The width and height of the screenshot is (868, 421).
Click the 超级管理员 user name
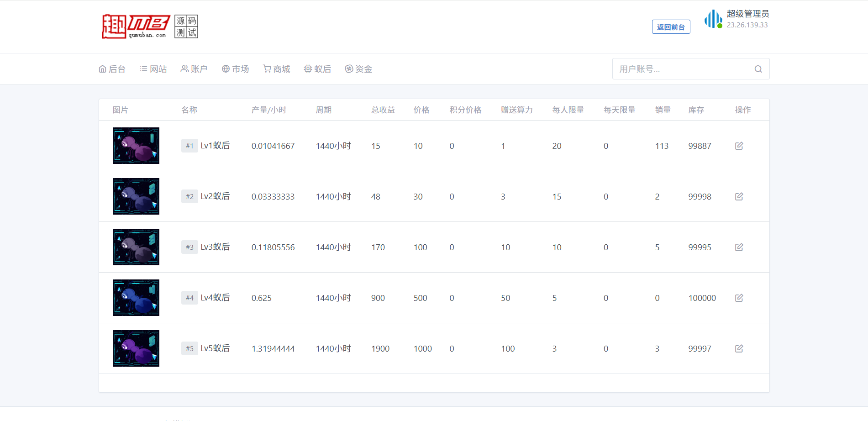[748, 14]
